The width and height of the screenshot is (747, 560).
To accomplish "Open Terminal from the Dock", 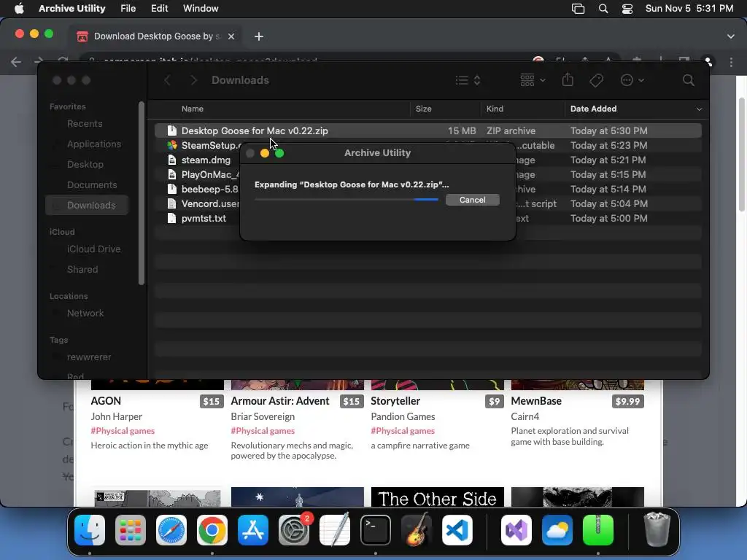I will pos(376,530).
